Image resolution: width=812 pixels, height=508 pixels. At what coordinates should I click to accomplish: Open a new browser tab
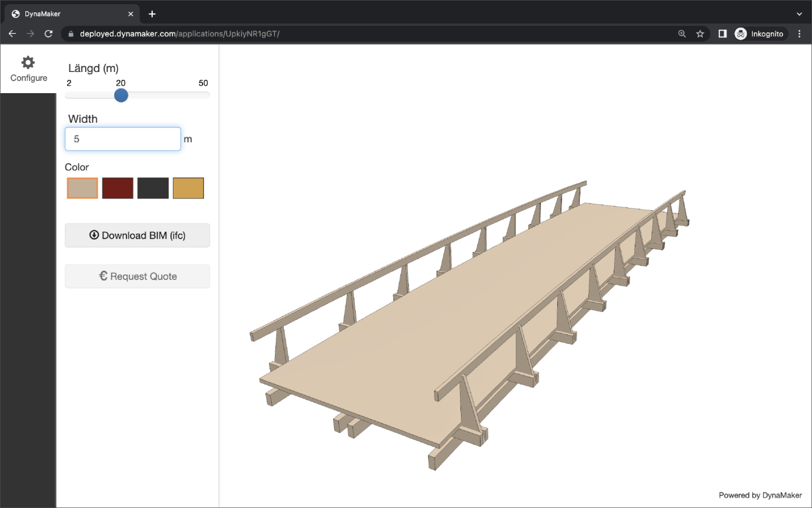tap(152, 14)
